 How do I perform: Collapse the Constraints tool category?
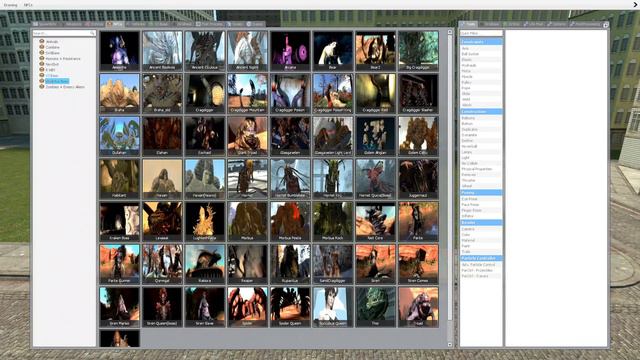(481, 42)
